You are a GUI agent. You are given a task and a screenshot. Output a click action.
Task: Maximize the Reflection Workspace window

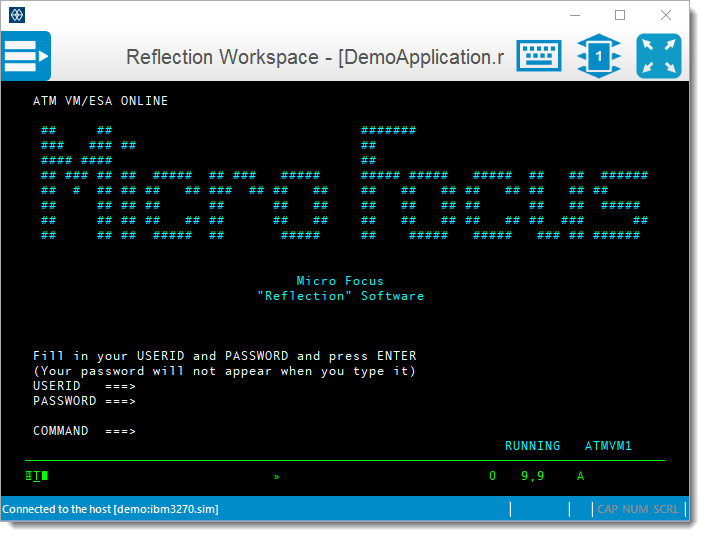[620, 15]
